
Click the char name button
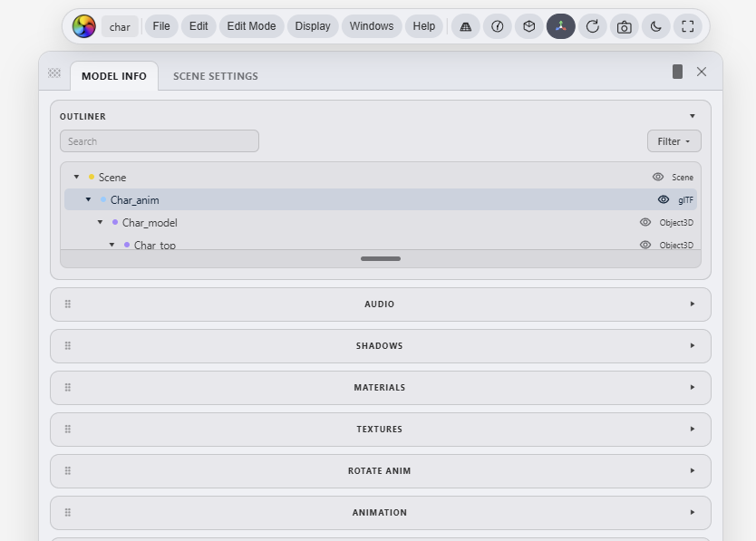click(120, 26)
